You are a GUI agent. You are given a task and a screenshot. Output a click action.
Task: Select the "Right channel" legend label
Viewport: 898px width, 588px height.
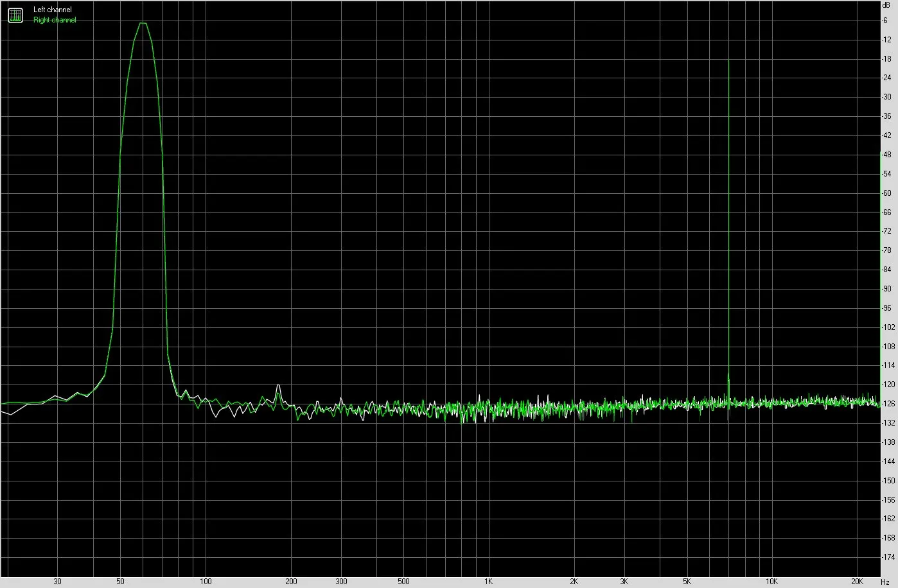(x=55, y=20)
